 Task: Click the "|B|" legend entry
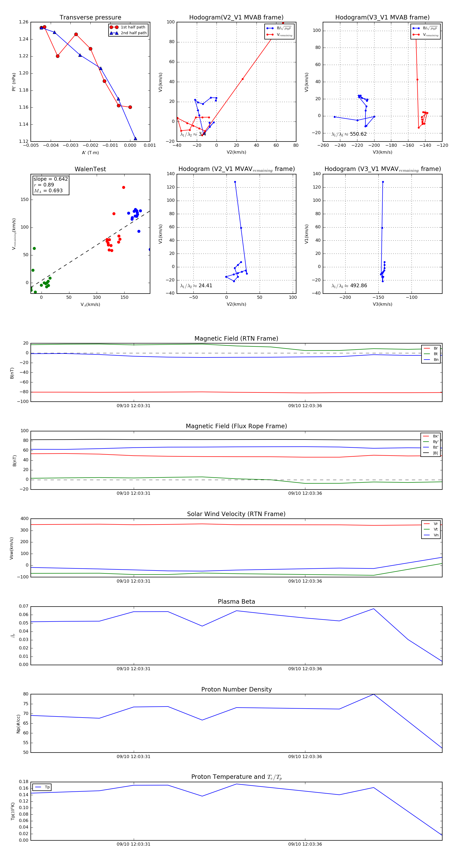431,453
